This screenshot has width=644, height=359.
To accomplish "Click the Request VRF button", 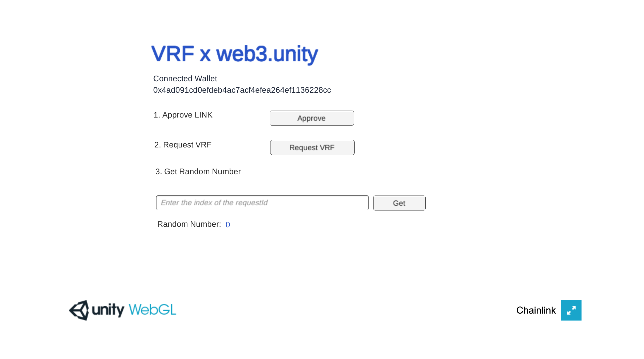I will [312, 147].
